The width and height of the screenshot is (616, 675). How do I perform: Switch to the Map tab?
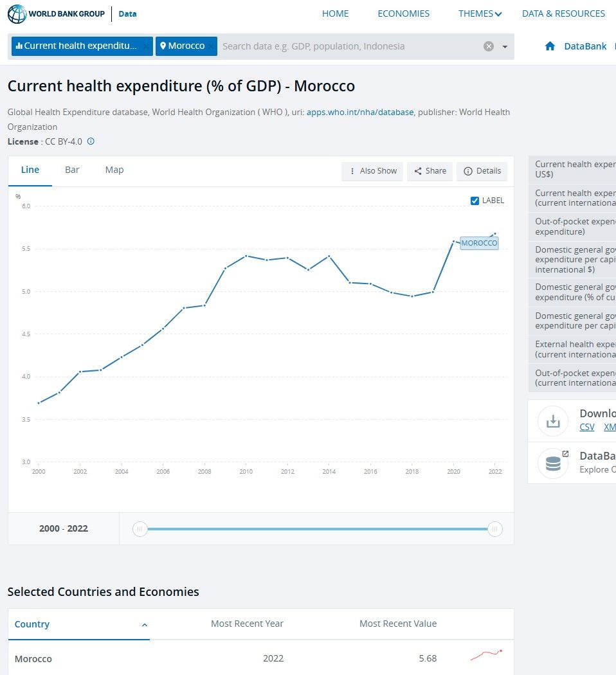click(114, 170)
